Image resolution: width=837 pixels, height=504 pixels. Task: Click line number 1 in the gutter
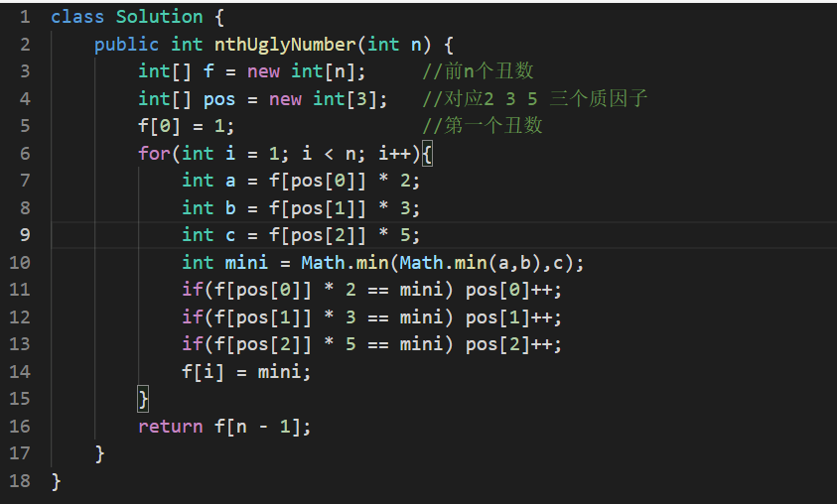click(x=25, y=17)
